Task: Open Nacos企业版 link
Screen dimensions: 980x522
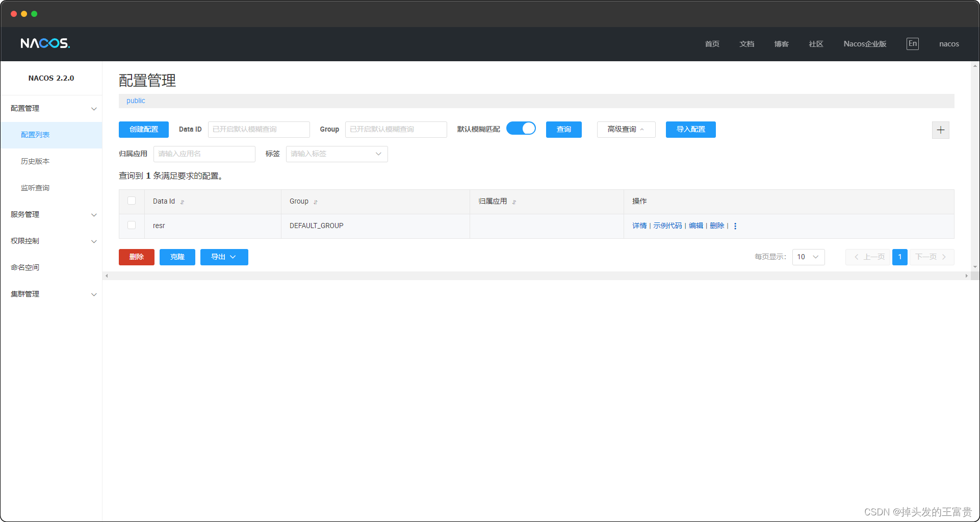Action: coord(865,44)
